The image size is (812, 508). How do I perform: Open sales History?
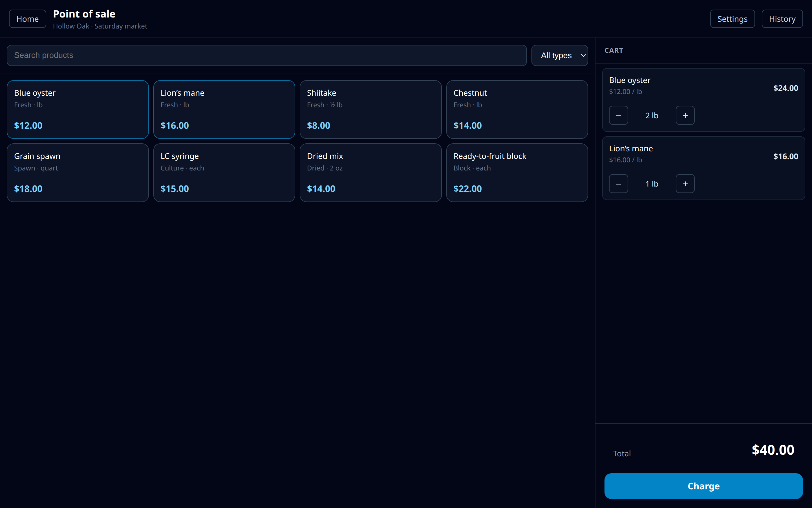(x=782, y=19)
